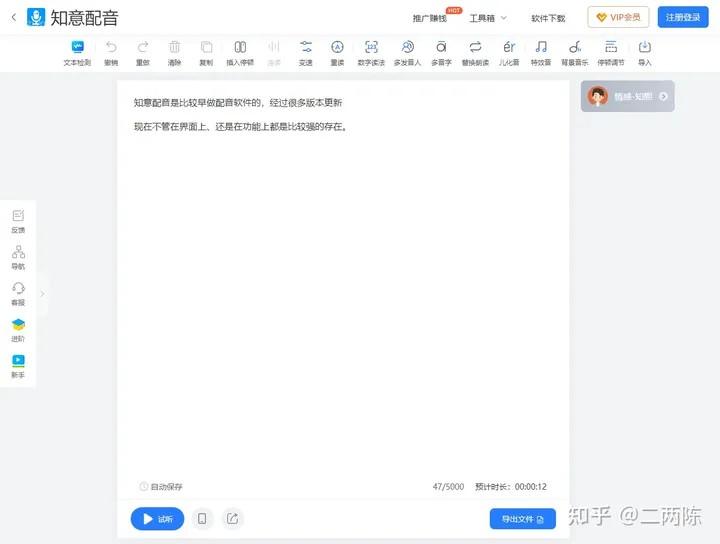The height and width of the screenshot is (544, 720).
Task: Click the share icon beside 试听
Action: pyautogui.click(x=232, y=519)
